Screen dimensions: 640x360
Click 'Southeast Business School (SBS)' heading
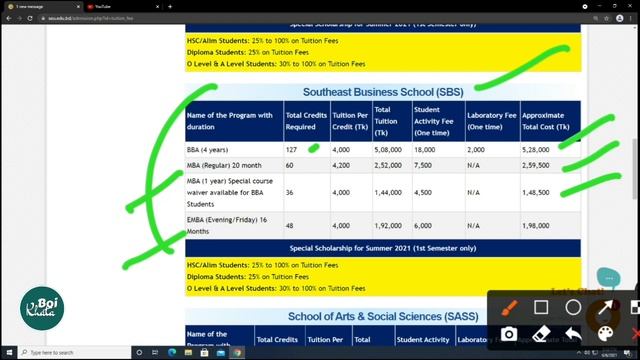[x=383, y=92]
